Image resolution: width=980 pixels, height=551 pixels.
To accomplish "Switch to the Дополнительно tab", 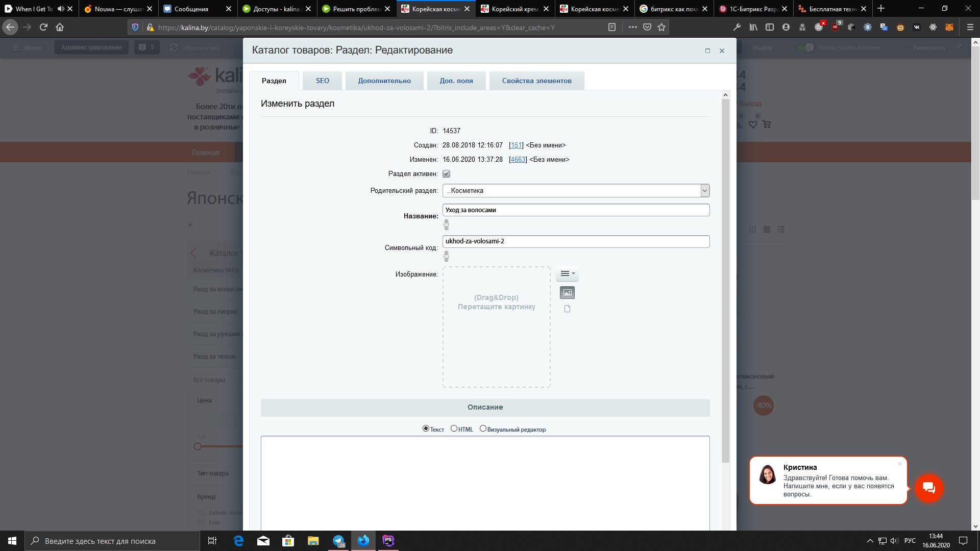I will click(384, 81).
